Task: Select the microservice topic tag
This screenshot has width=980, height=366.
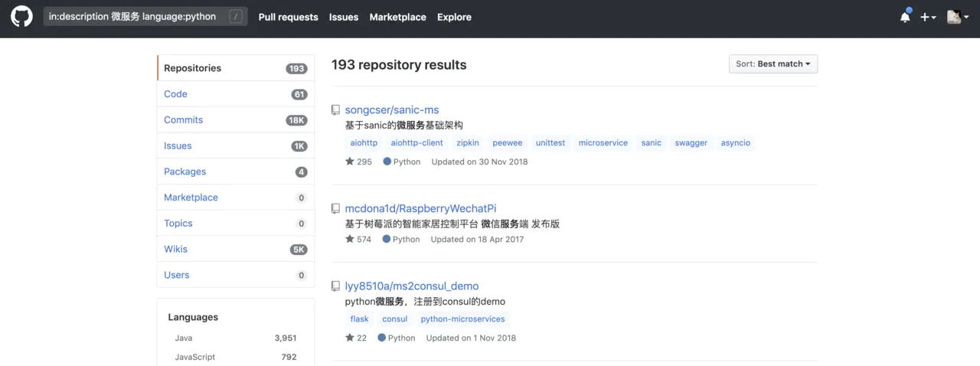Action: [603, 143]
